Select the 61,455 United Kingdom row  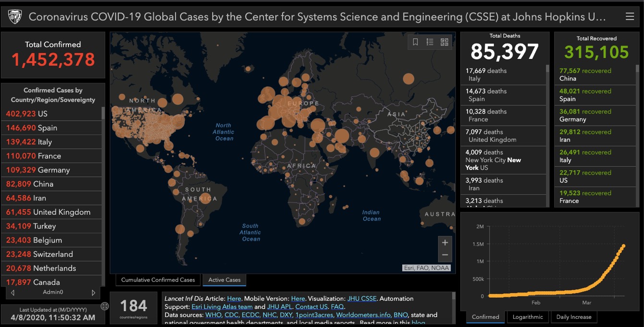(x=52, y=212)
